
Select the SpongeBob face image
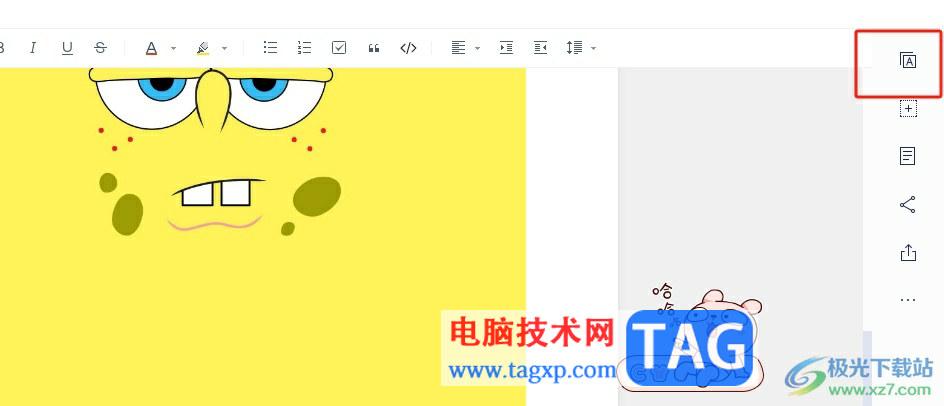262,236
